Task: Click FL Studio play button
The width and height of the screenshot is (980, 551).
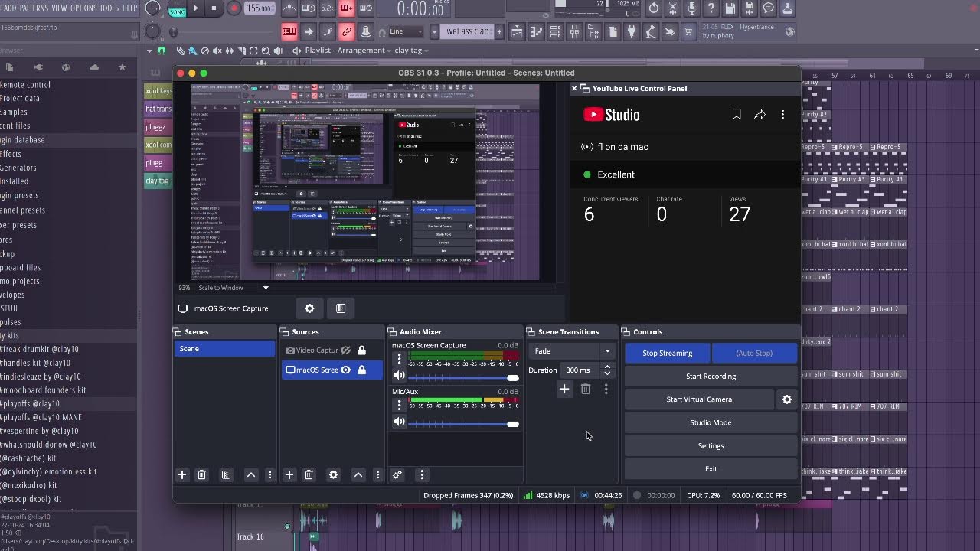Action: point(195,8)
